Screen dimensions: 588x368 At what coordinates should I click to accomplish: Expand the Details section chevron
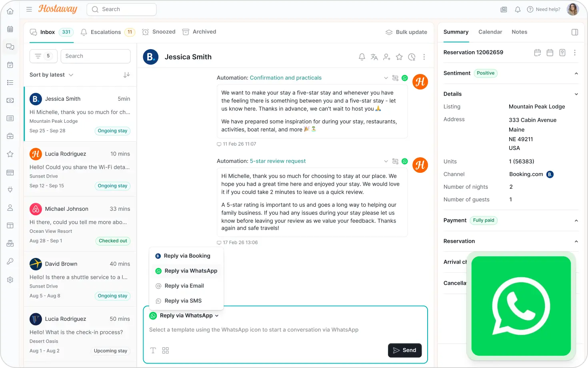point(576,94)
